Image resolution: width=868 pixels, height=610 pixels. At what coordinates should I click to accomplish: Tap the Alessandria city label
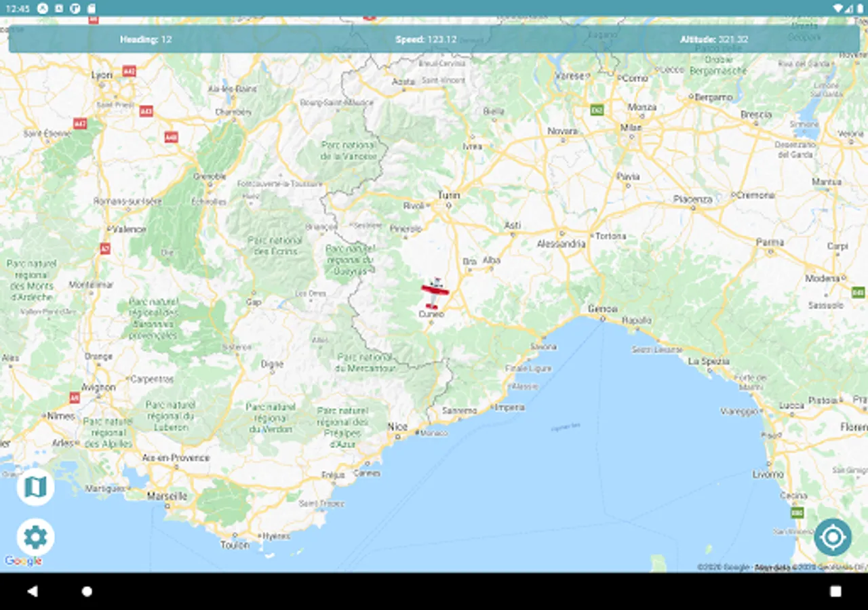(561, 243)
